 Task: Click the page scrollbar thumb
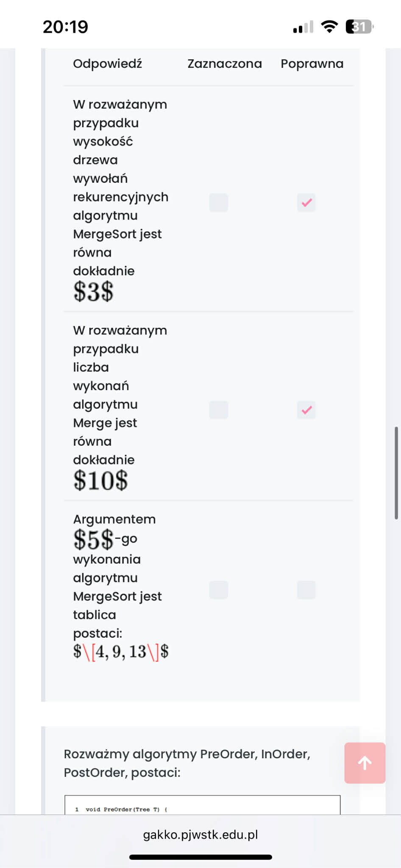[396, 473]
